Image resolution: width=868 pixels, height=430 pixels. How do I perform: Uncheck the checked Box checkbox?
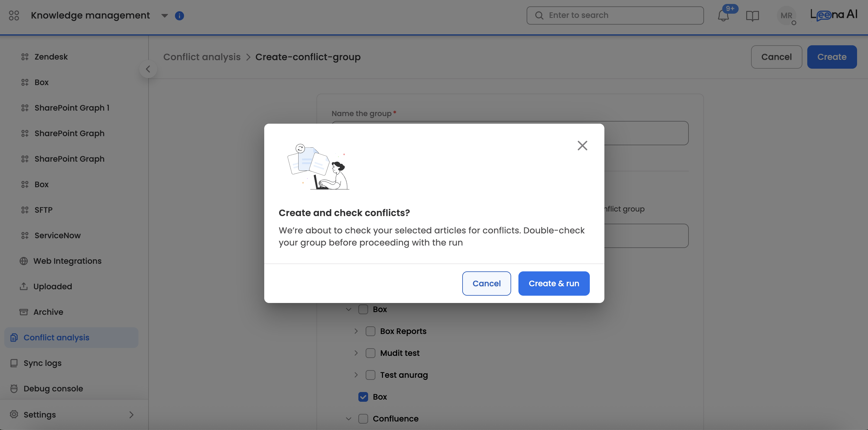(x=363, y=397)
